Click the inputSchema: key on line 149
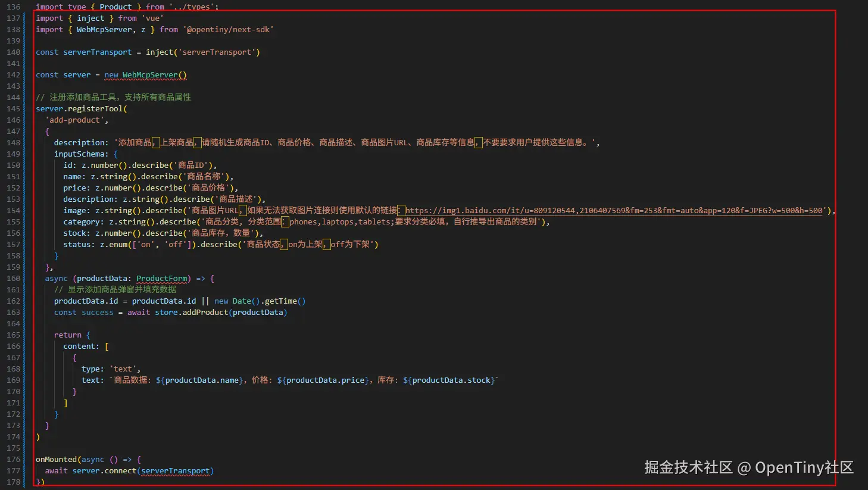Screen dimensions: 868x490 coord(82,154)
